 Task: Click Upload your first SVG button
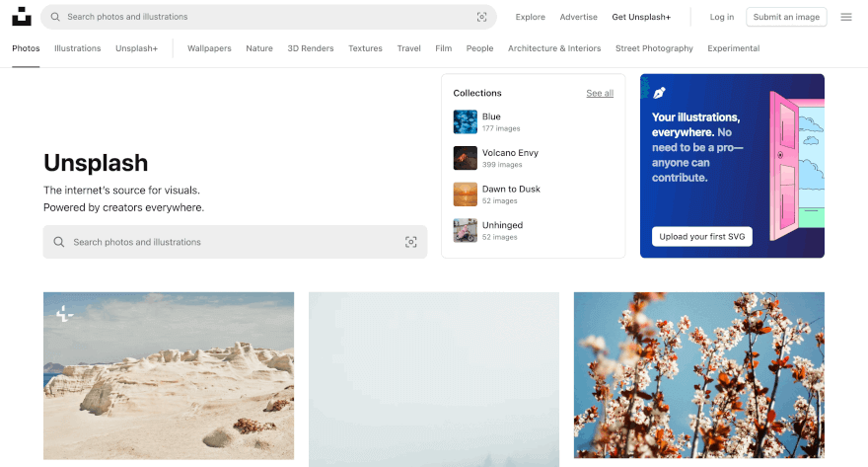click(x=702, y=237)
